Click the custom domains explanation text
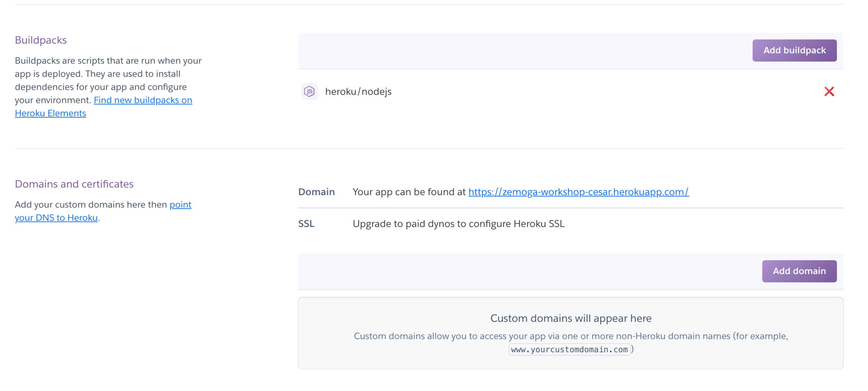Screen dimensions: 868x391 coord(570,336)
